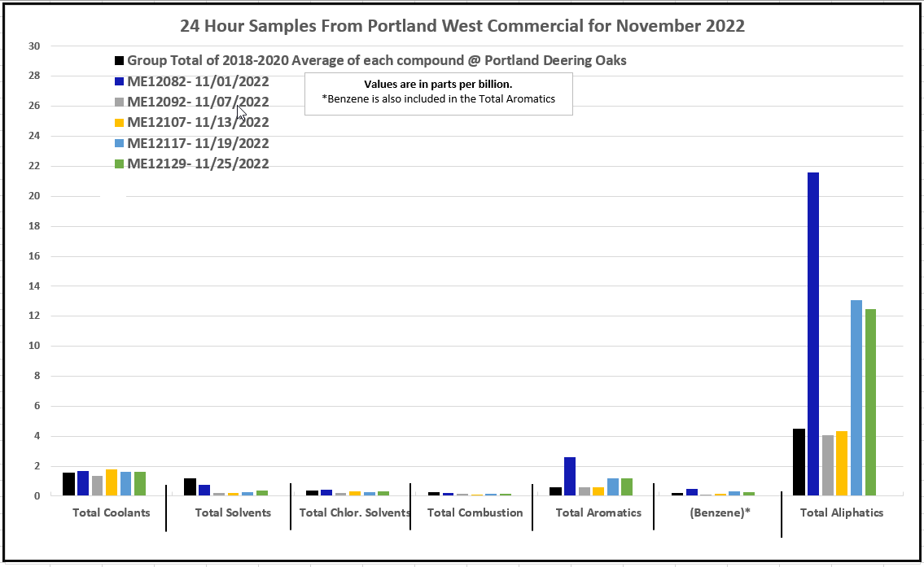Click the Total Coolants axis label

(111, 512)
